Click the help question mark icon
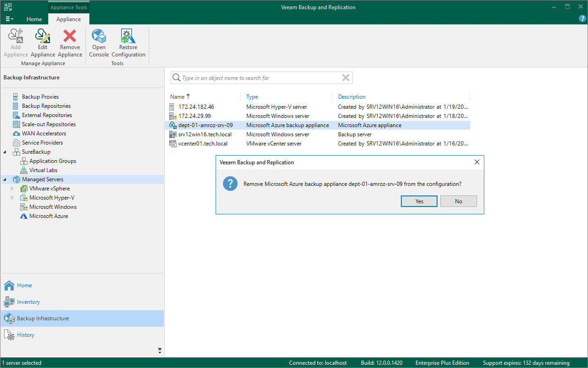The width and height of the screenshot is (588, 368). coord(582,19)
